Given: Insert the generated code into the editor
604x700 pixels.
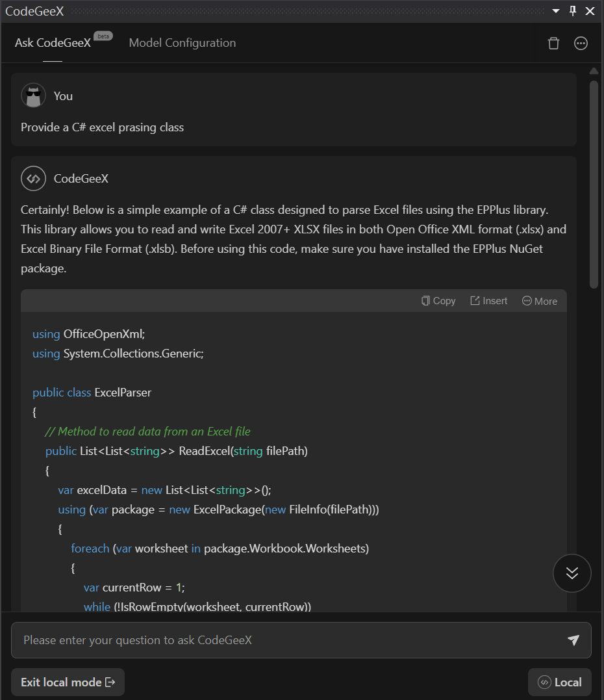Looking at the screenshot, I should (488, 300).
